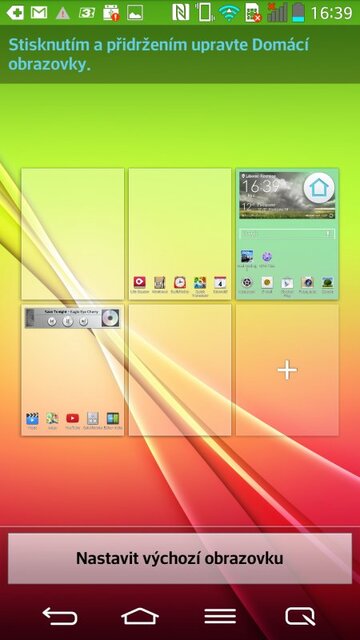360x640 pixels.
Task: Choose the empty panel beside the music panel
Action: [x=180, y=370]
